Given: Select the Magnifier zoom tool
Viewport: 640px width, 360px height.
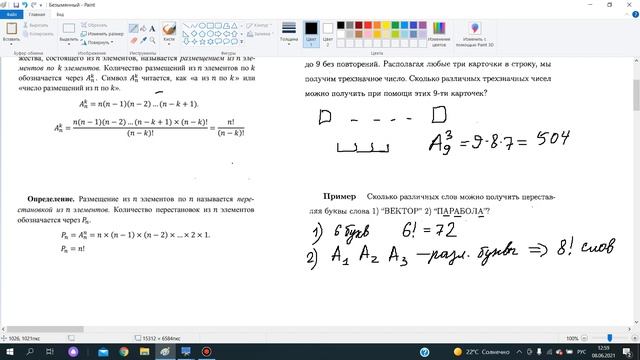Looking at the screenshot, I should tap(152, 40).
